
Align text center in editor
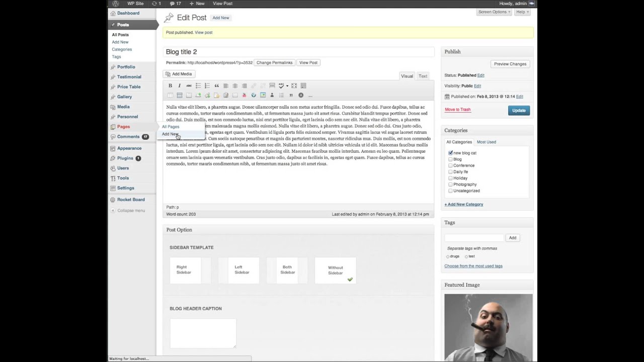click(235, 85)
